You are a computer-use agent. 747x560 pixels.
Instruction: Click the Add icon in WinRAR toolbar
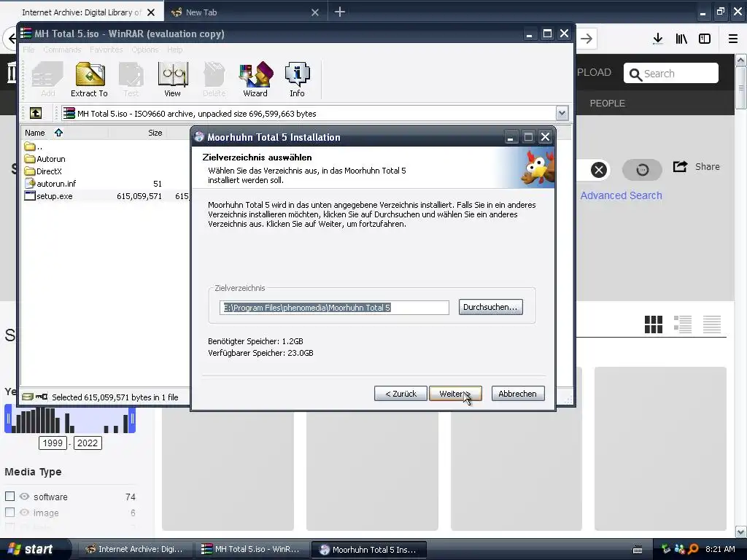[x=47, y=79]
